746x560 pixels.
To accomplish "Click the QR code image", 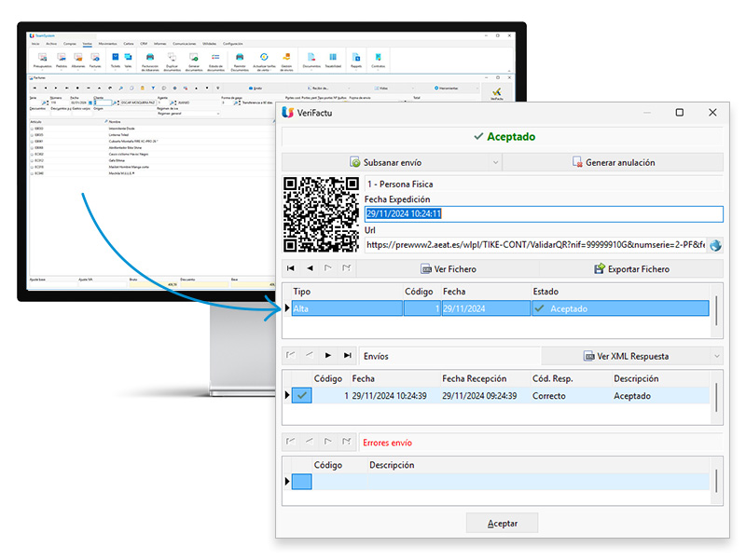I will tap(321, 215).
